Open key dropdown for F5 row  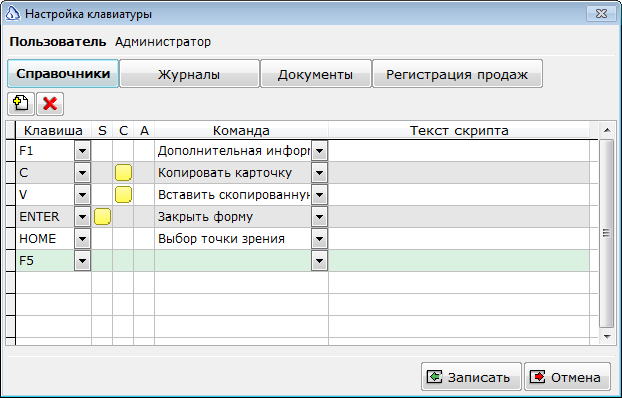(x=83, y=261)
